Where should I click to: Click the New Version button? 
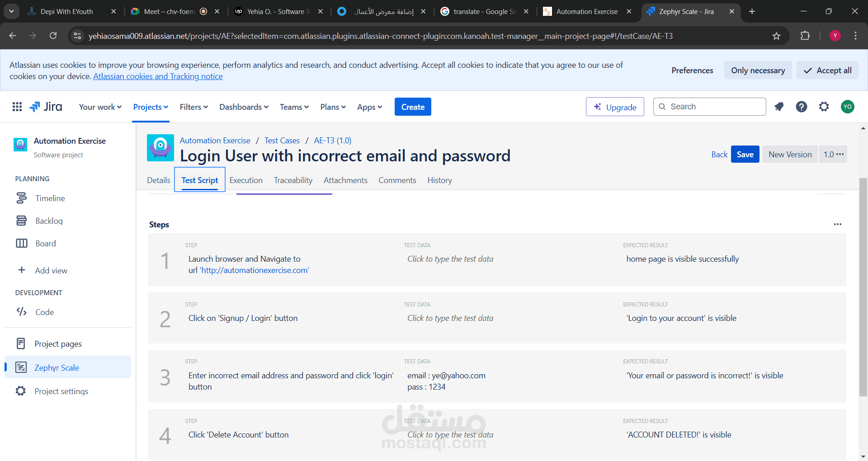(x=790, y=154)
